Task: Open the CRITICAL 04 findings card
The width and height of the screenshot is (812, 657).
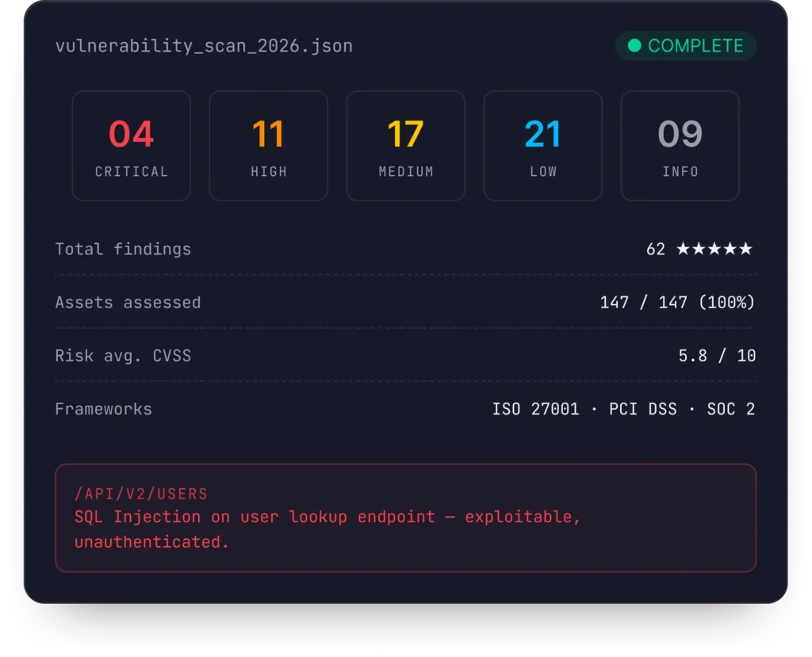Action: 131,146
